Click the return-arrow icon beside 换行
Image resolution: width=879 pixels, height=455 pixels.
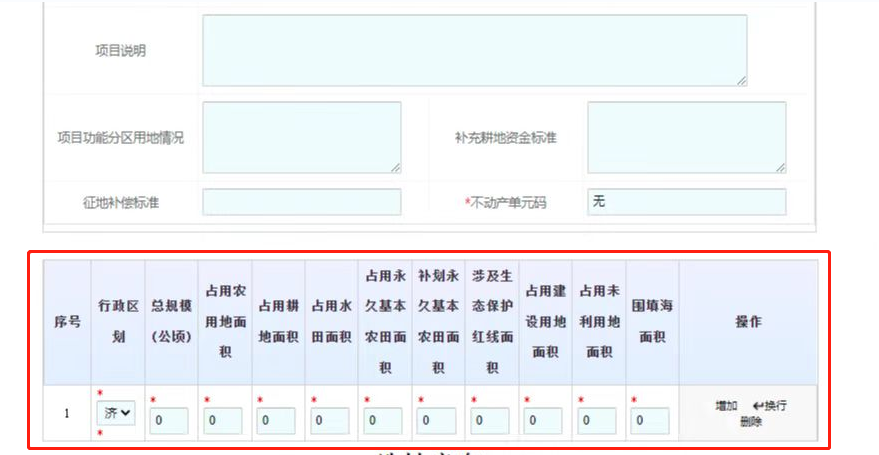[x=758, y=406]
